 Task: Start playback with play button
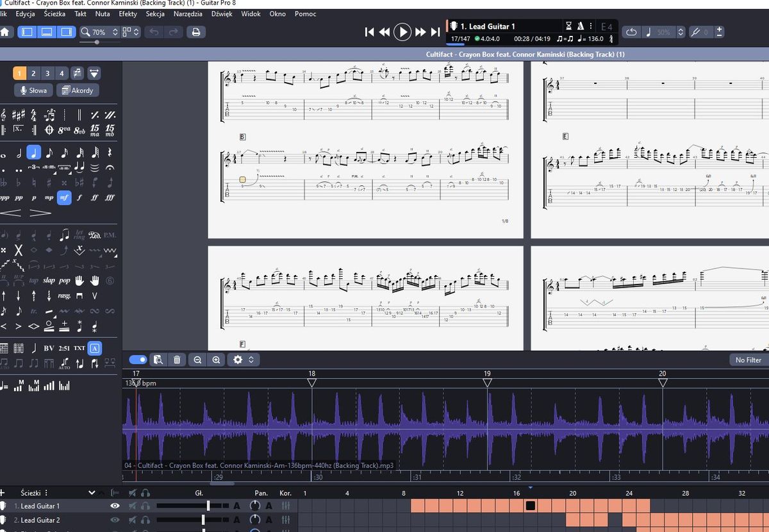click(402, 31)
